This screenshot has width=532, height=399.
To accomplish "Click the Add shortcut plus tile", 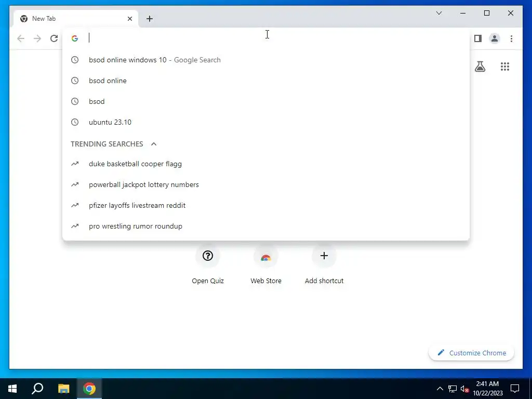I will 324,256.
